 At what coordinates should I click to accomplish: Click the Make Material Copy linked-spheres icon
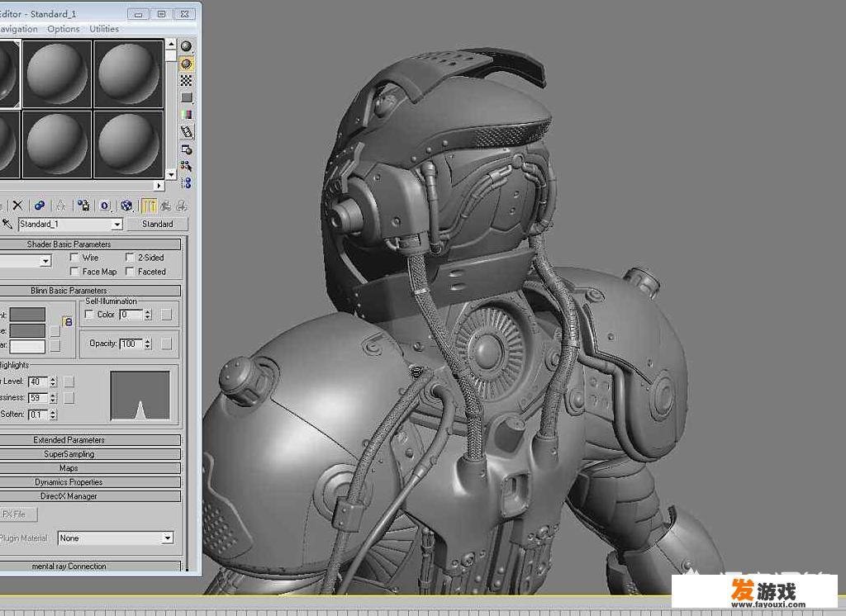(x=40, y=206)
